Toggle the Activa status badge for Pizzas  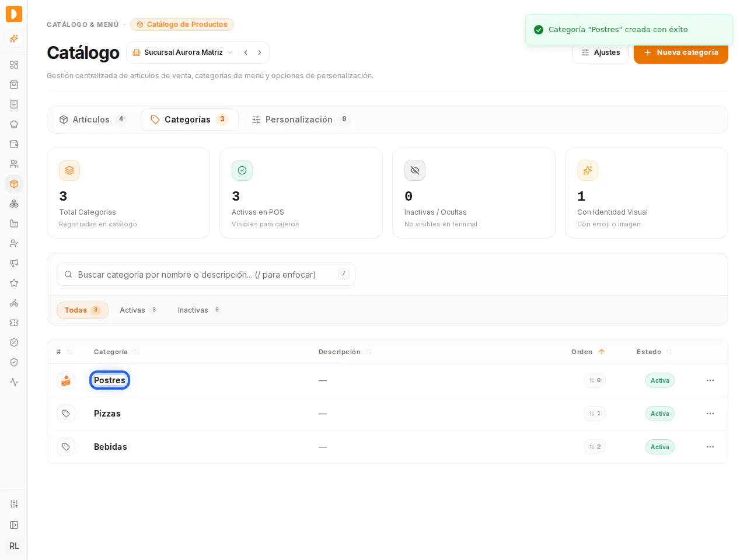[660, 414]
